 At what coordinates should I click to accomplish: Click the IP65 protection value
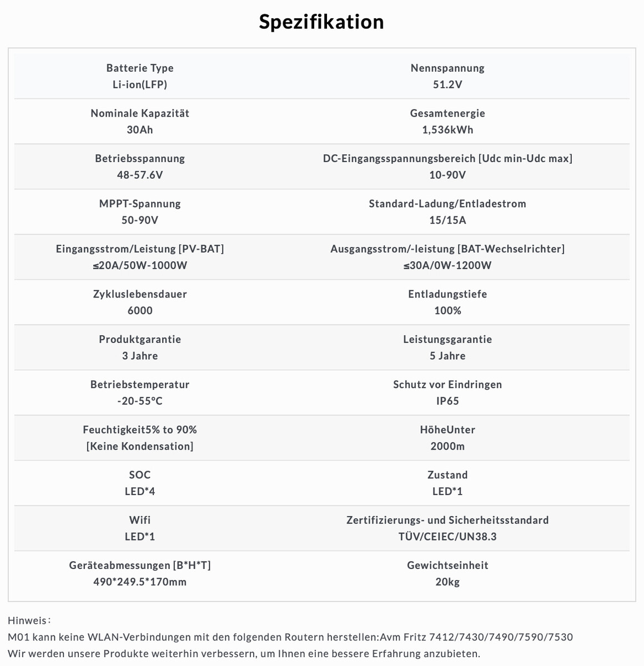coord(447,401)
